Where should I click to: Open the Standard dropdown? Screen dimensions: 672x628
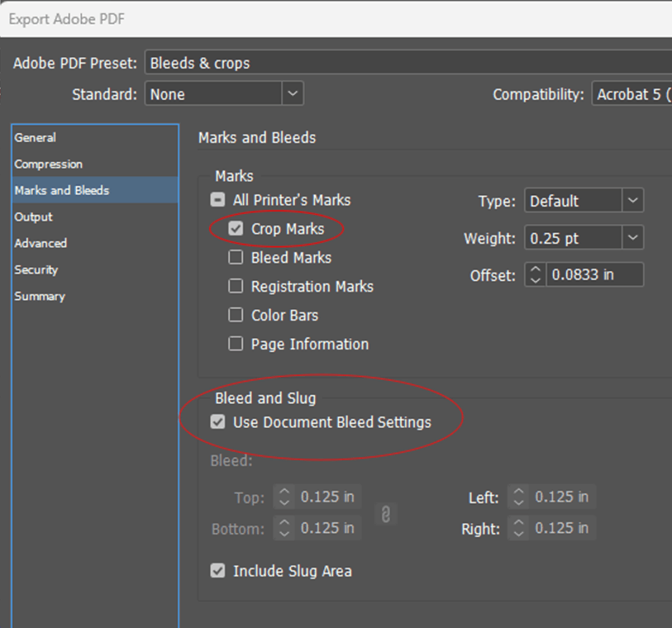293,94
